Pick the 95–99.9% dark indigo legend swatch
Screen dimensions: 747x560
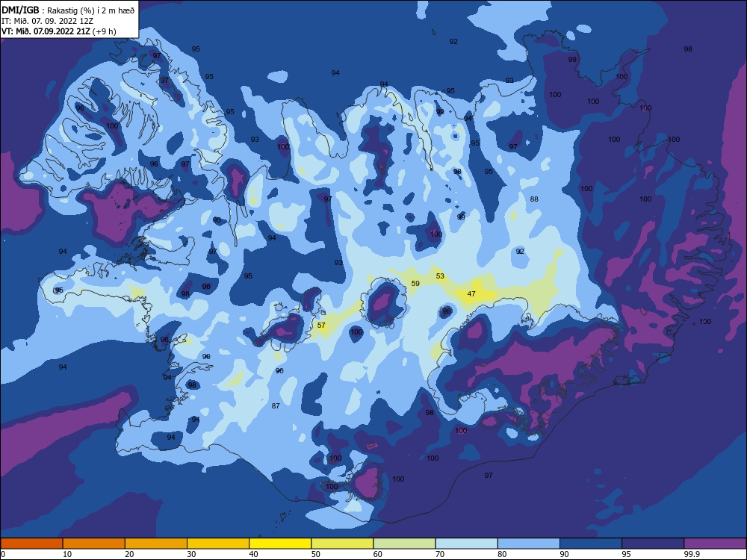[x=653, y=544]
